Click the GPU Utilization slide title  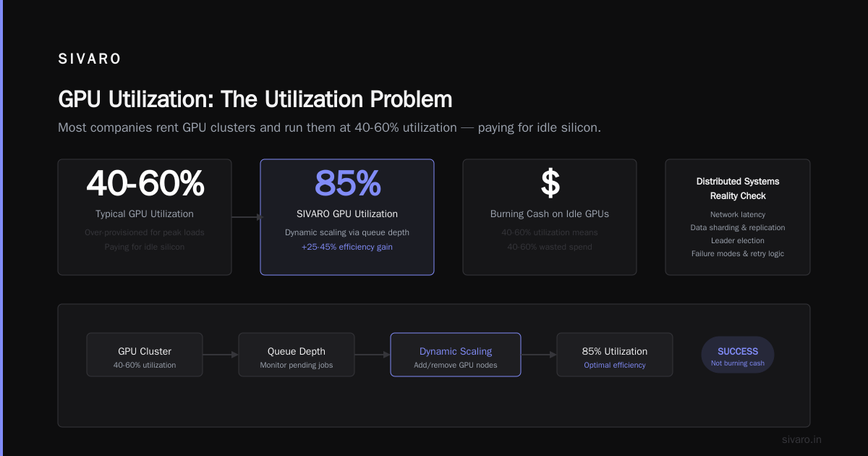click(255, 99)
